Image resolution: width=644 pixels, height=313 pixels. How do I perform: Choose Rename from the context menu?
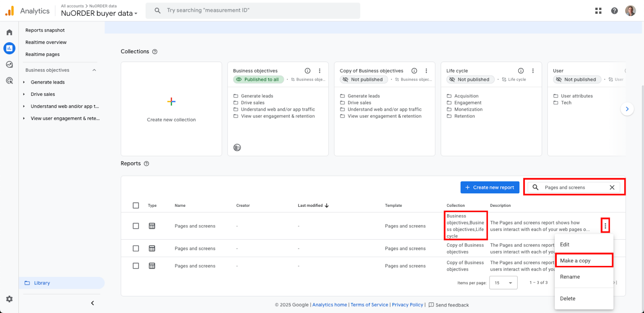pyautogui.click(x=584, y=277)
